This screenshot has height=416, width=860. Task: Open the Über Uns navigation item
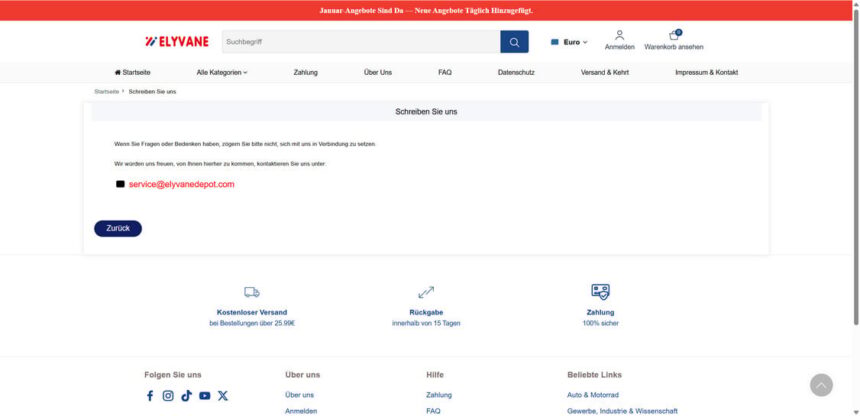(x=378, y=72)
